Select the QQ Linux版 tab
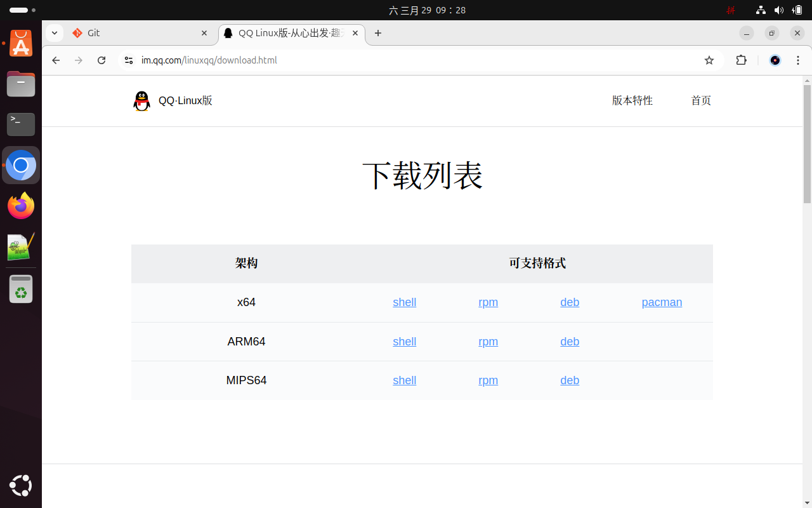This screenshot has height=508, width=812. point(292,33)
